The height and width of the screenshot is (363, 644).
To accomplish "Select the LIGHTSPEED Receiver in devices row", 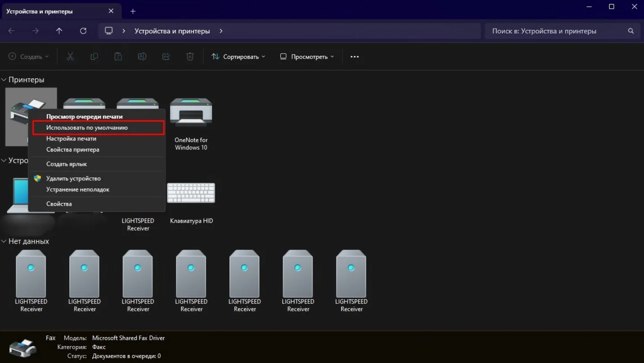I will pos(138,224).
